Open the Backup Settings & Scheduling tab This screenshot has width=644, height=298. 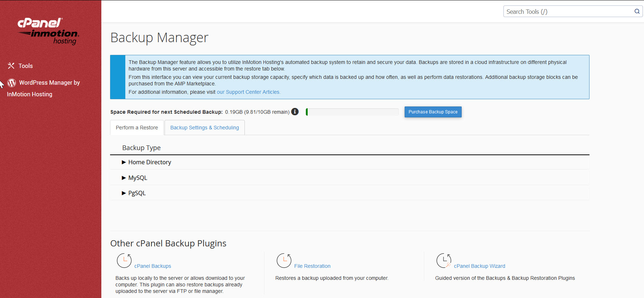tap(204, 128)
